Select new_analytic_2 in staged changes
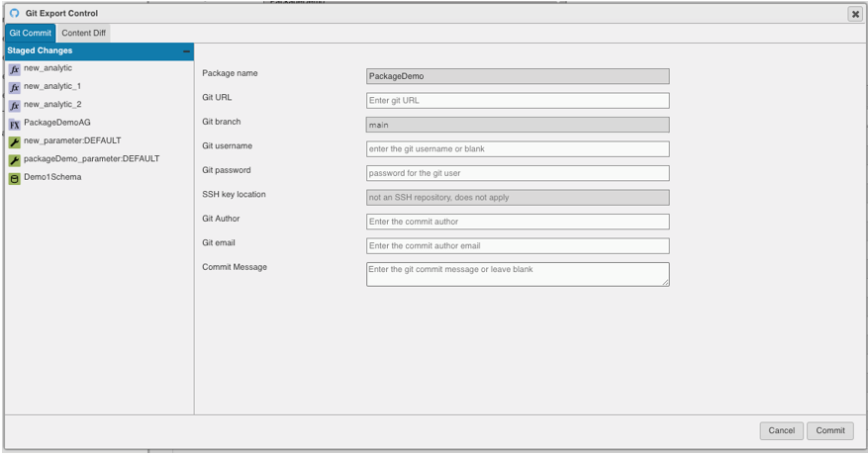868x455 pixels. tap(52, 105)
